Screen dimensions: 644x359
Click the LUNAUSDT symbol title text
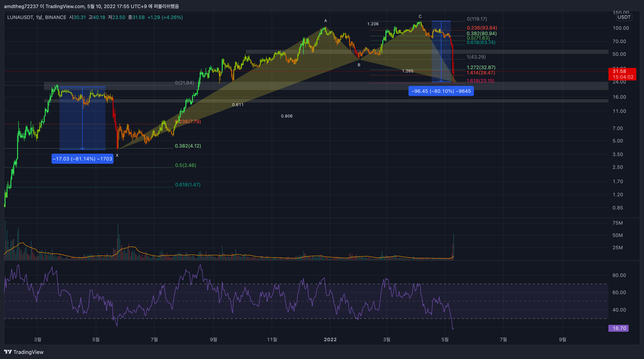20,17
